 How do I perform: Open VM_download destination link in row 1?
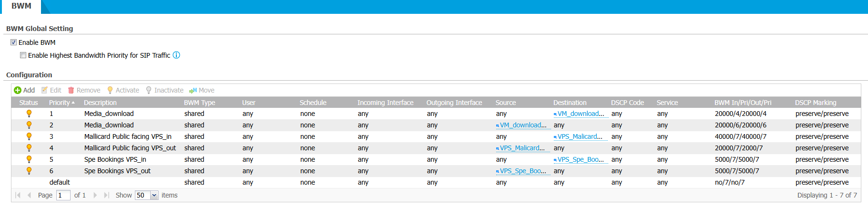point(581,114)
